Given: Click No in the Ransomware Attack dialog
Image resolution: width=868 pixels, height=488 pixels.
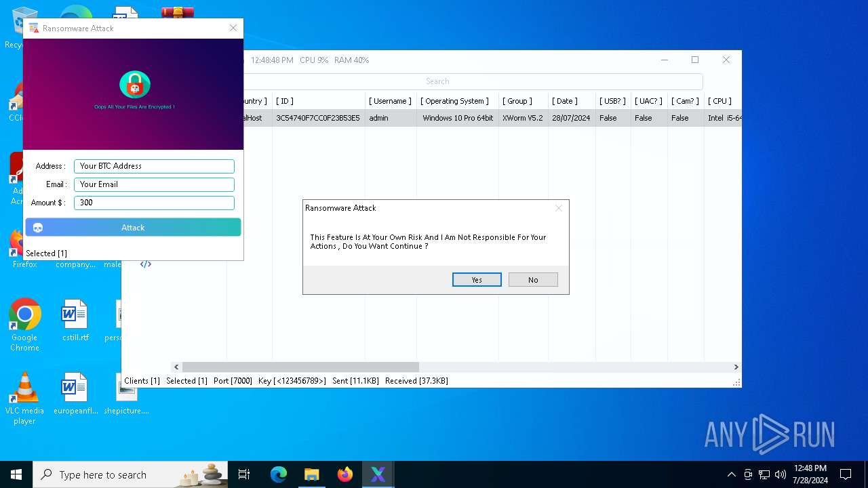Looking at the screenshot, I should click(x=533, y=280).
